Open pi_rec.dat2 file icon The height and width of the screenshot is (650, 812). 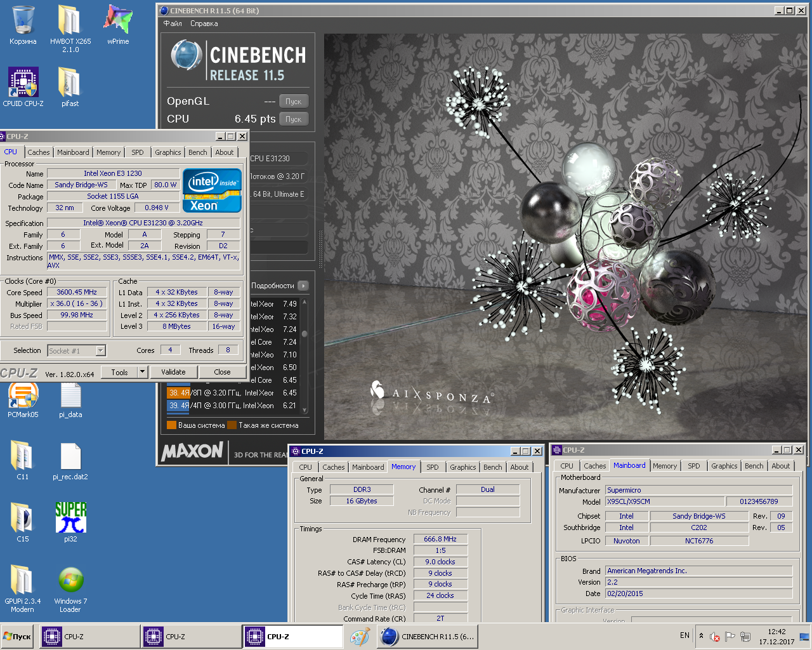tap(70, 461)
